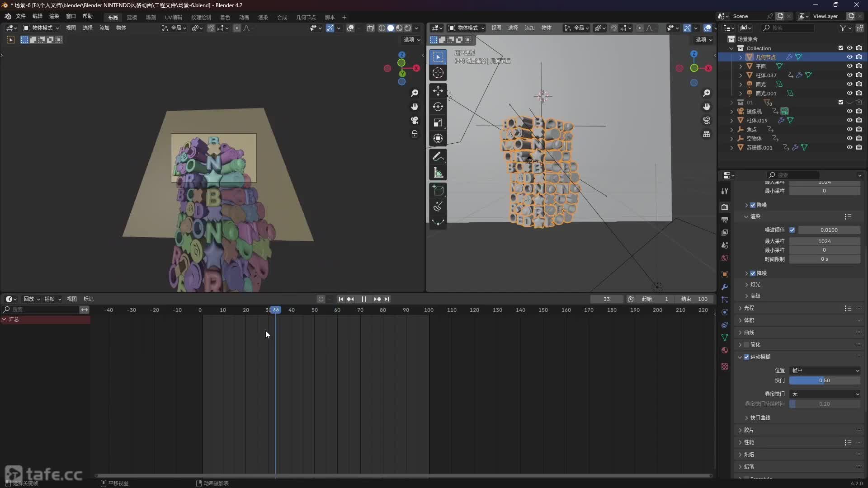The width and height of the screenshot is (868, 488).
Task: Select the Cursor tool in right viewport toolbar
Action: pyautogui.click(x=438, y=73)
